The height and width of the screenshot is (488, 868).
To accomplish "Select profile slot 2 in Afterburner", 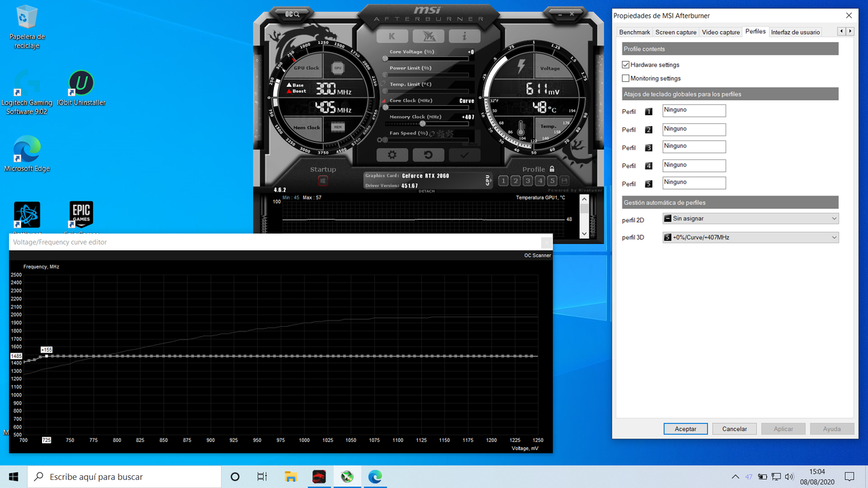I will tap(515, 181).
